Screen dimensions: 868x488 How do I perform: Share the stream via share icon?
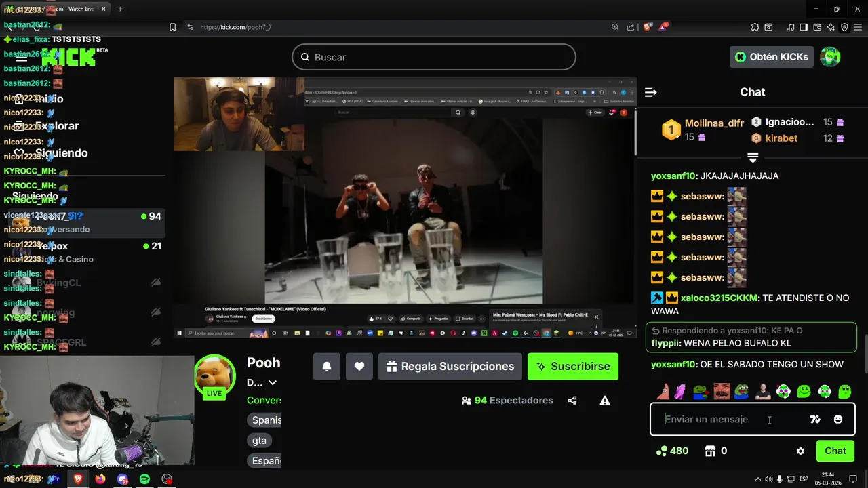pyautogui.click(x=572, y=401)
